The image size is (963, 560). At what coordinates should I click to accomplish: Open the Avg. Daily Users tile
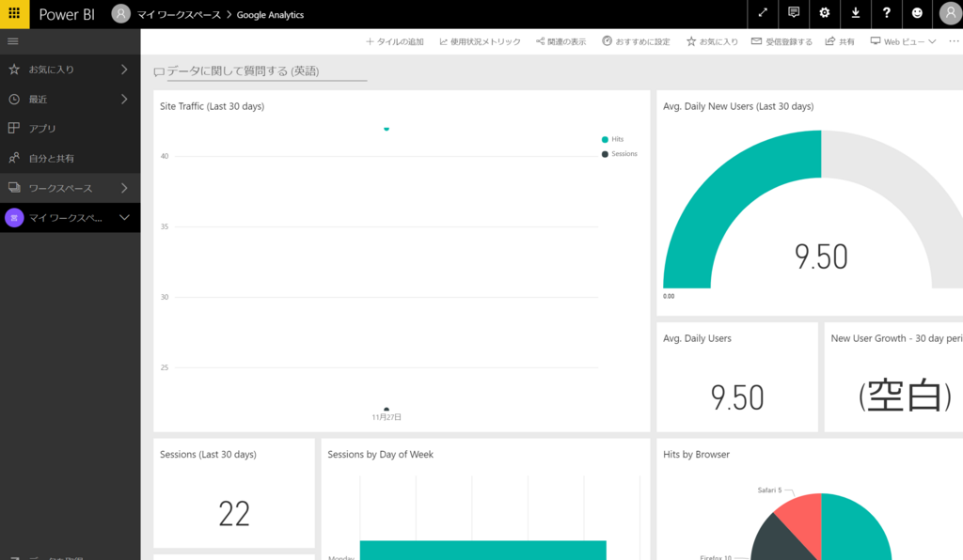click(737, 377)
